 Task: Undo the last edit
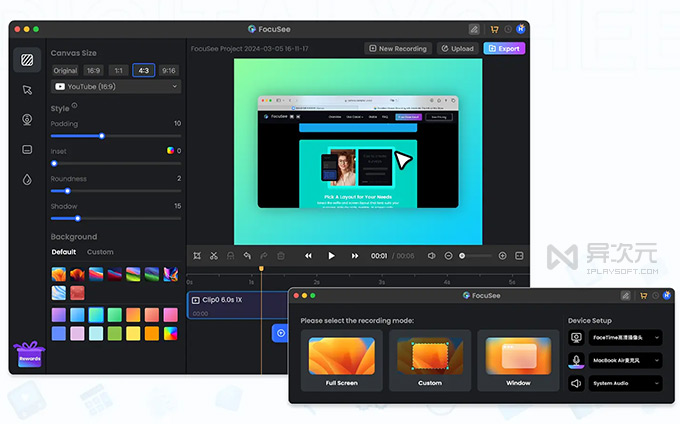[x=247, y=256]
